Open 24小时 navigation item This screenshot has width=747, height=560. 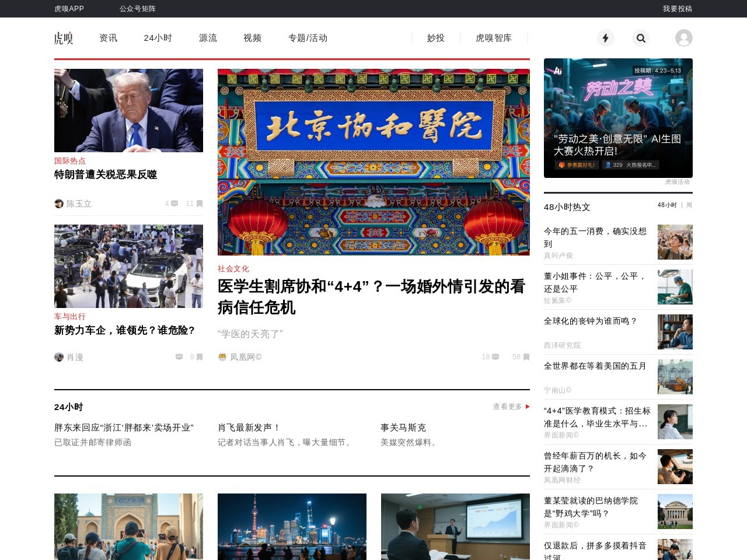coord(158,38)
